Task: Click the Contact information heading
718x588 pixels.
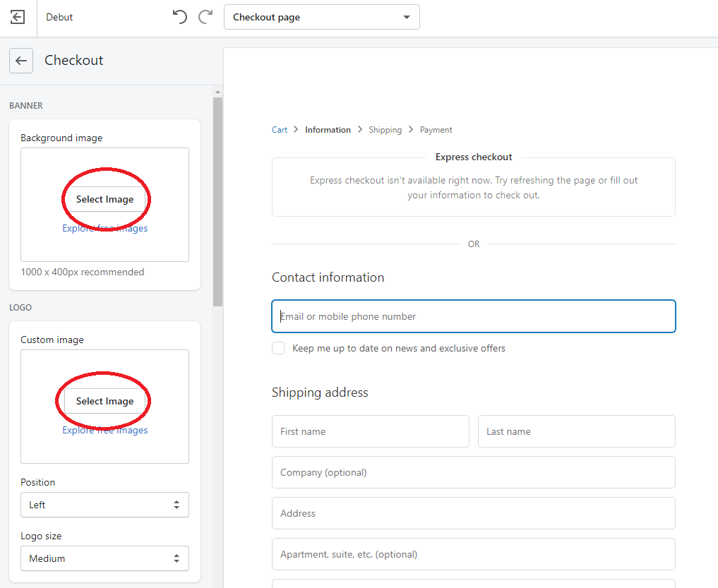Action: (x=328, y=277)
